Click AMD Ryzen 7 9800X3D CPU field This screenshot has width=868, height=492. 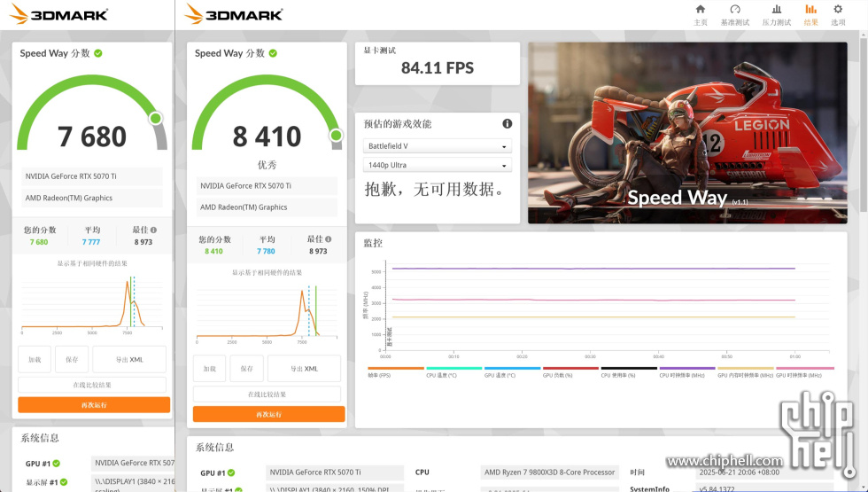[549, 472]
